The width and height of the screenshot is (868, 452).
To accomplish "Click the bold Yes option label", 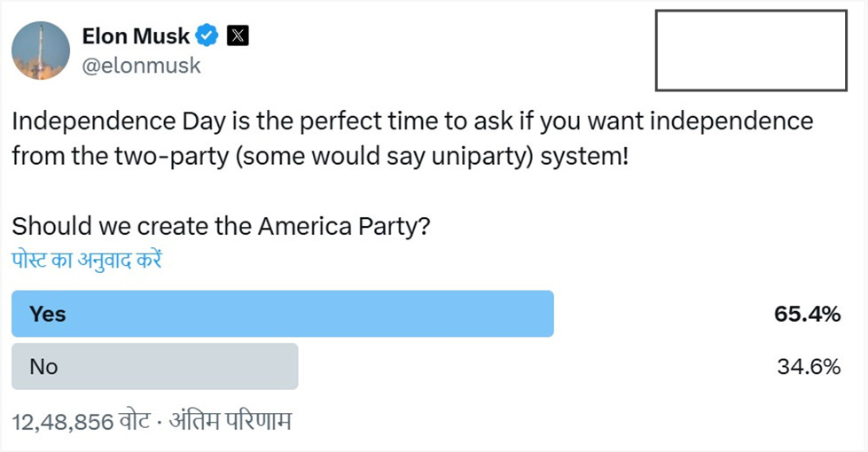I will pos(48,314).
